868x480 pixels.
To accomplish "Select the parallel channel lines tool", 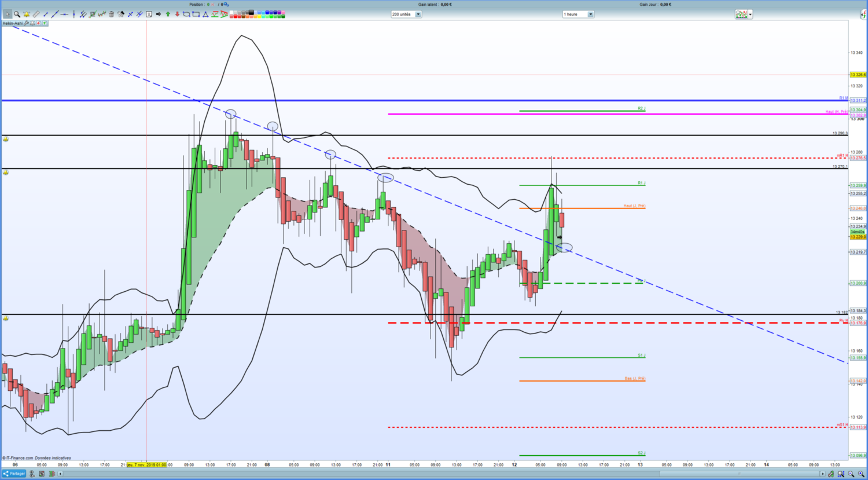I will click(x=83, y=14).
